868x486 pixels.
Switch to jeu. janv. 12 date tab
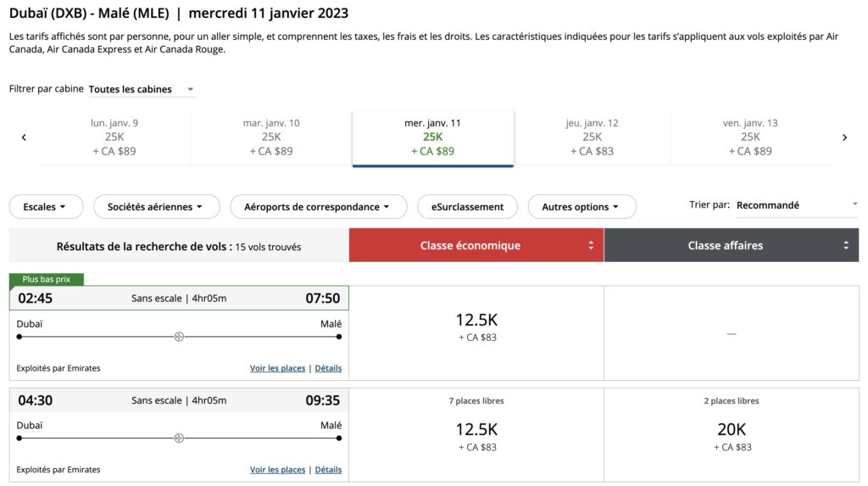click(x=592, y=137)
